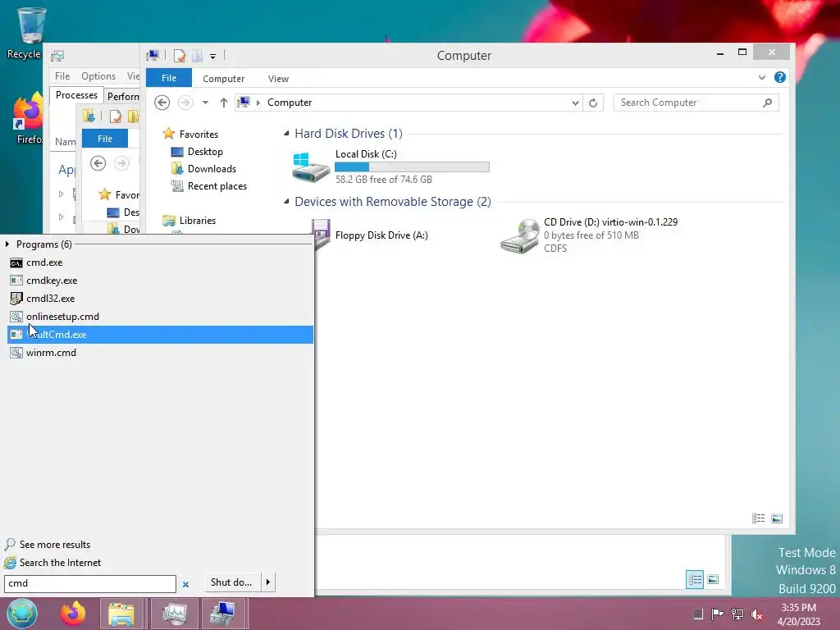This screenshot has height=630, width=840.
Task: Select CD Drive (D:) virtio-win
Action: point(589,235)
